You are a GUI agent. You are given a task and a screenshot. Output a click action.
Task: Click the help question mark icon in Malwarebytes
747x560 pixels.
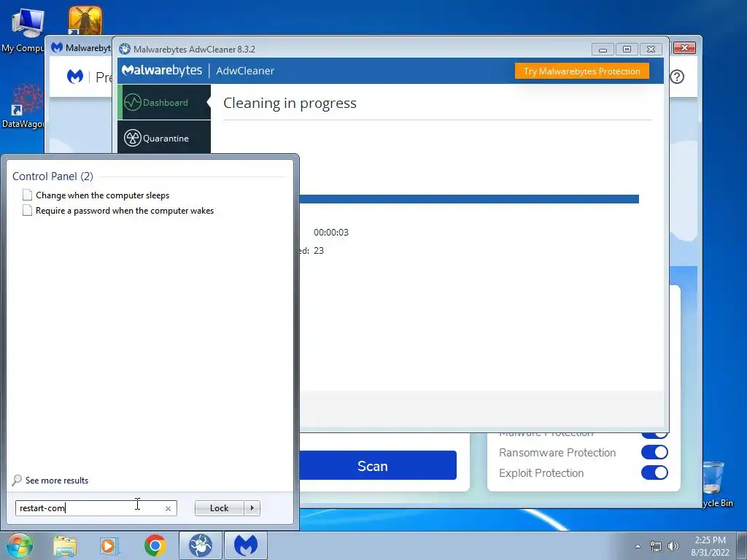[x=676, y=77]
